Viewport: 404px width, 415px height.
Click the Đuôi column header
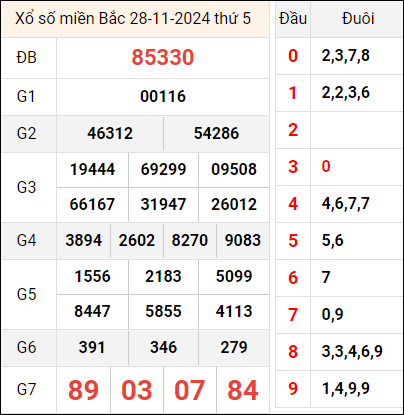click(x=358, y=19)
